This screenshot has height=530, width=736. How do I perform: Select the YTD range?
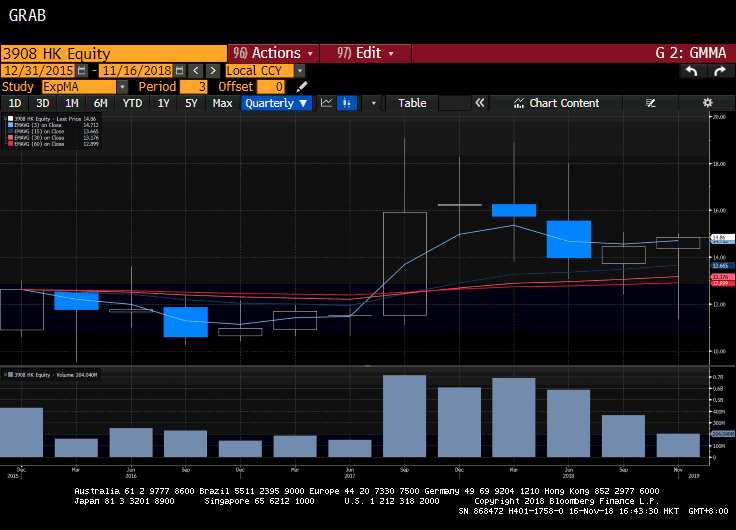click(132, 103)
